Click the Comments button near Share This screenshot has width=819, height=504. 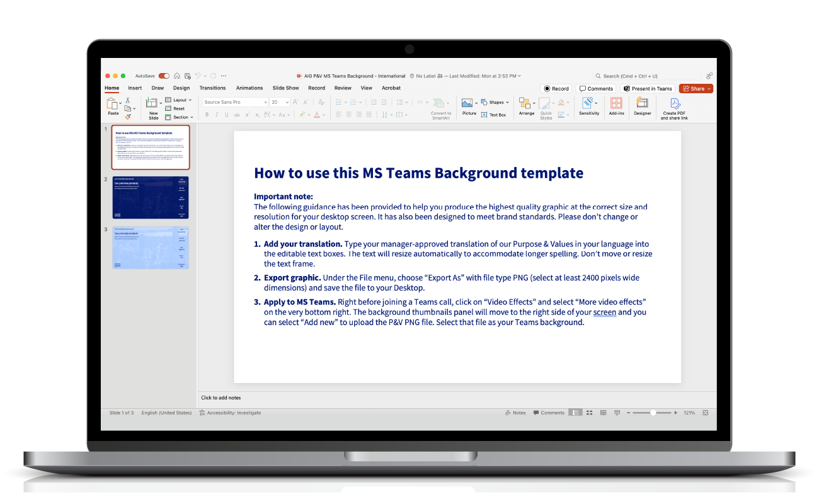pos(596,89)
